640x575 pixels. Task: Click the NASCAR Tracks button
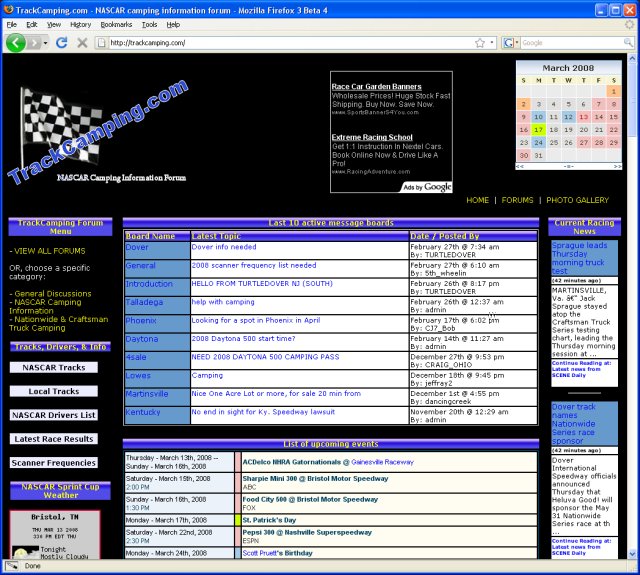54,368
